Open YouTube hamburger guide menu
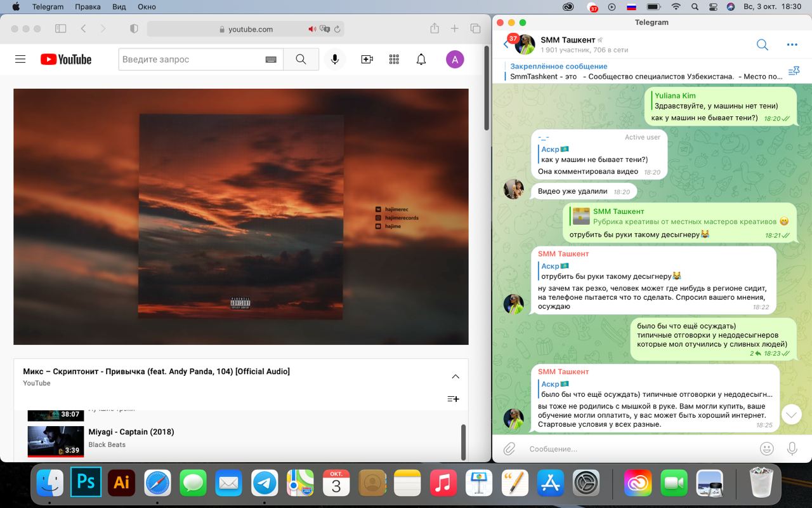 point(20,59)
